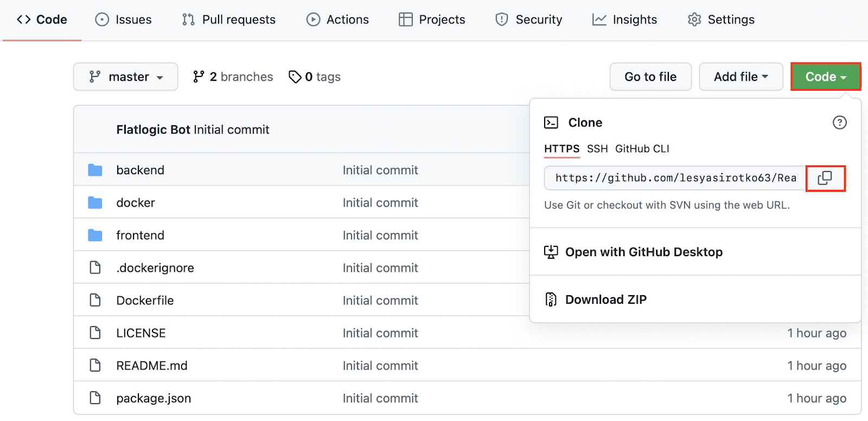Switch to the Actions tab

[x=337, y=20]
